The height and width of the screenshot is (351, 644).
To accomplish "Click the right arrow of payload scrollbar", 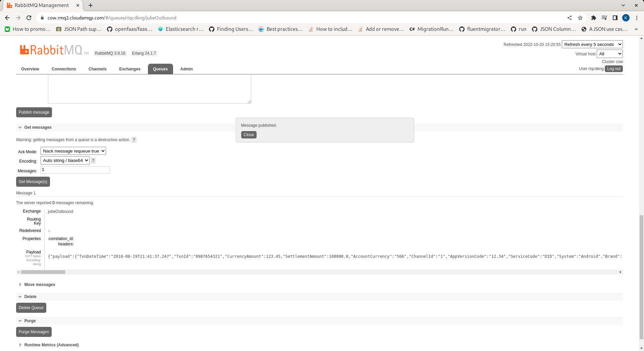I will tap(621, 272).
